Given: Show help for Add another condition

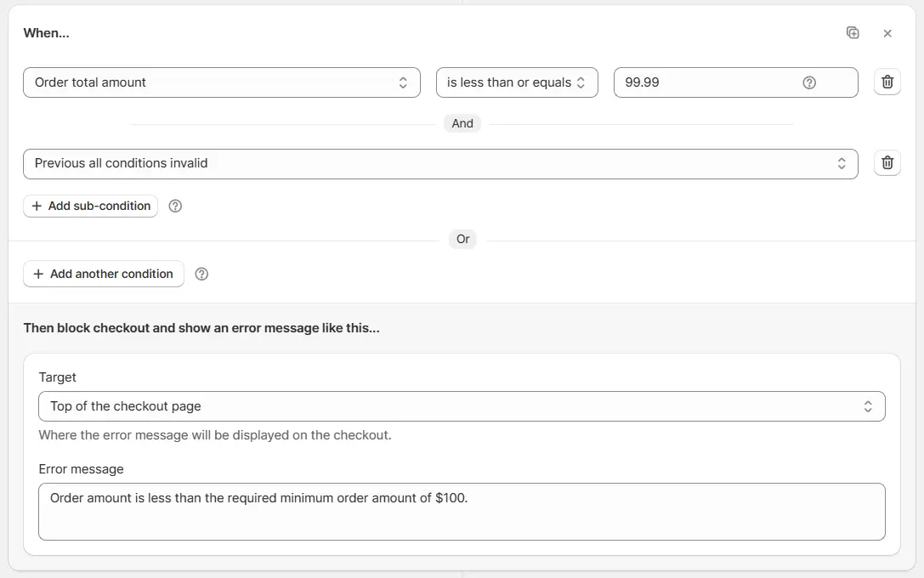Looking at the screenshot, I should pos(201,274).
